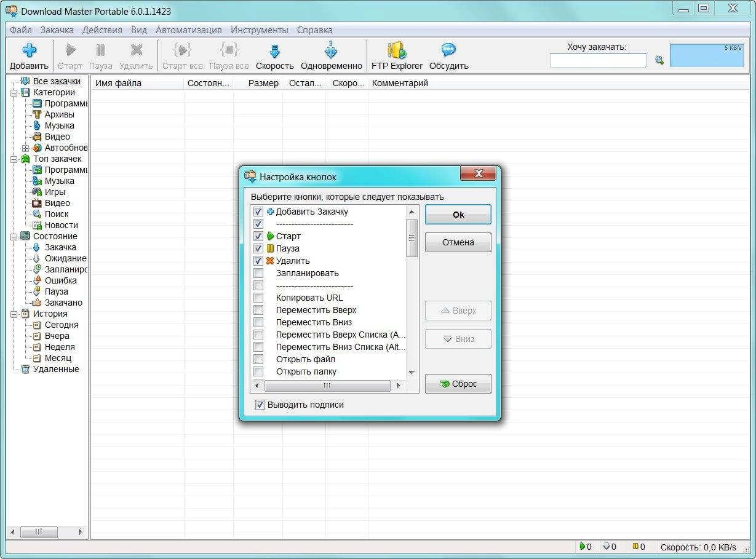Open the Инструменты menu

pos(260,30)
